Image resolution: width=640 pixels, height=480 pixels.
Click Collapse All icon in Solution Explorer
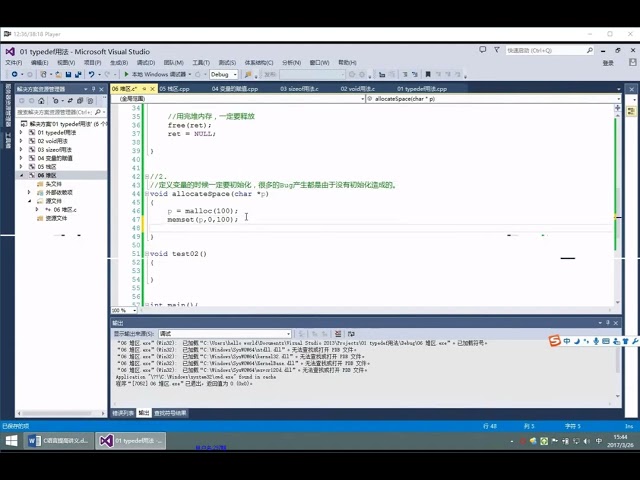pos(80,100)
